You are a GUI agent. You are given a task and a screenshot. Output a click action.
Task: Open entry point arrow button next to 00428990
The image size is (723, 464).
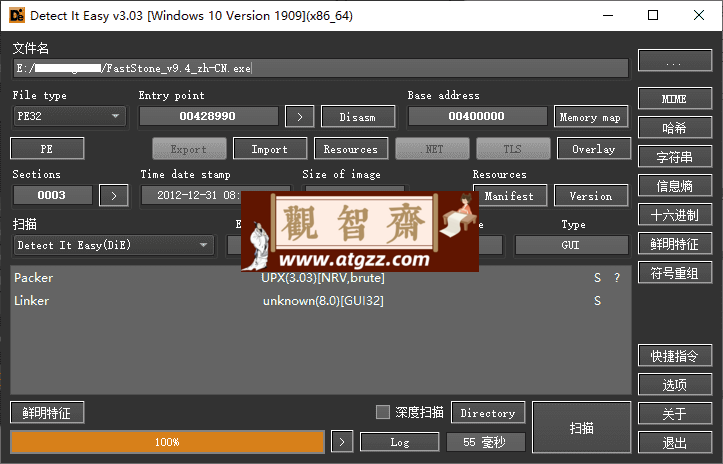coord(300,117)
